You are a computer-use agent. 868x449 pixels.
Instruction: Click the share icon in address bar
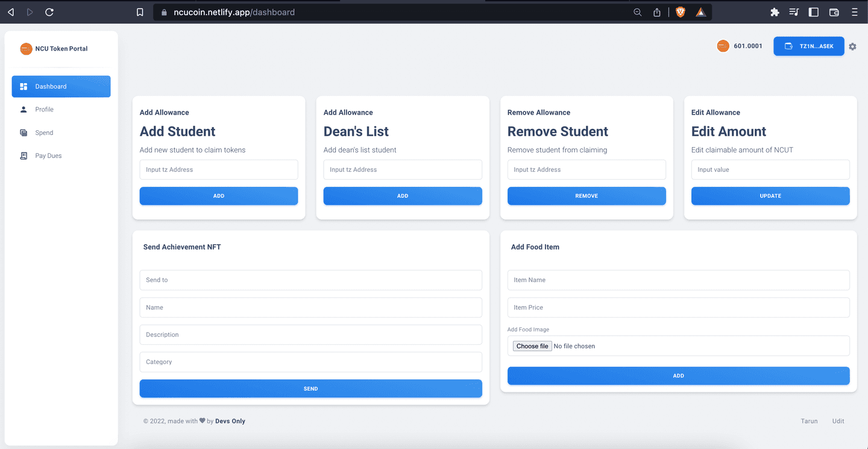[657, 12]
